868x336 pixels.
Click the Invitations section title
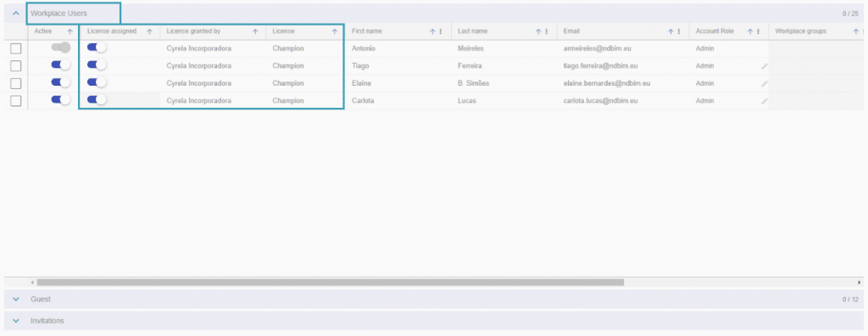[x=47, y=321]
